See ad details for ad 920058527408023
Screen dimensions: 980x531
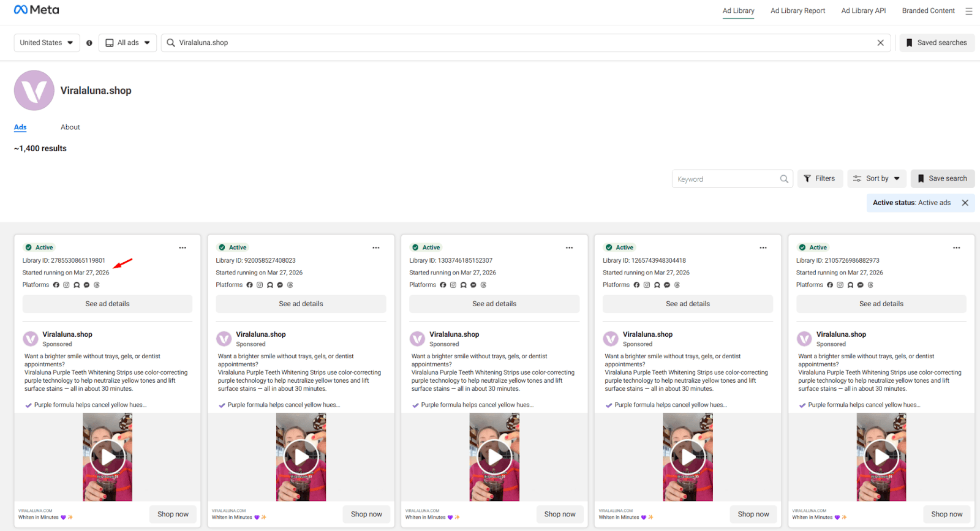click(301, 304)
